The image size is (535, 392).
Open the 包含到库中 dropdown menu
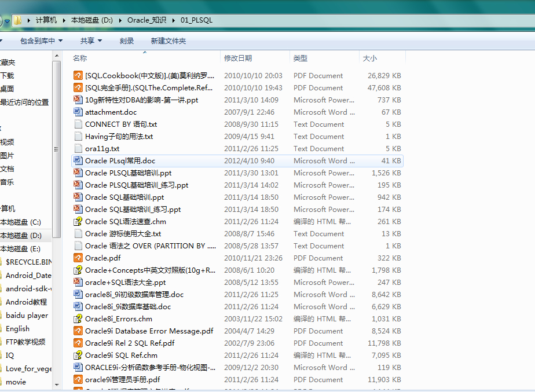pos(41,41)
